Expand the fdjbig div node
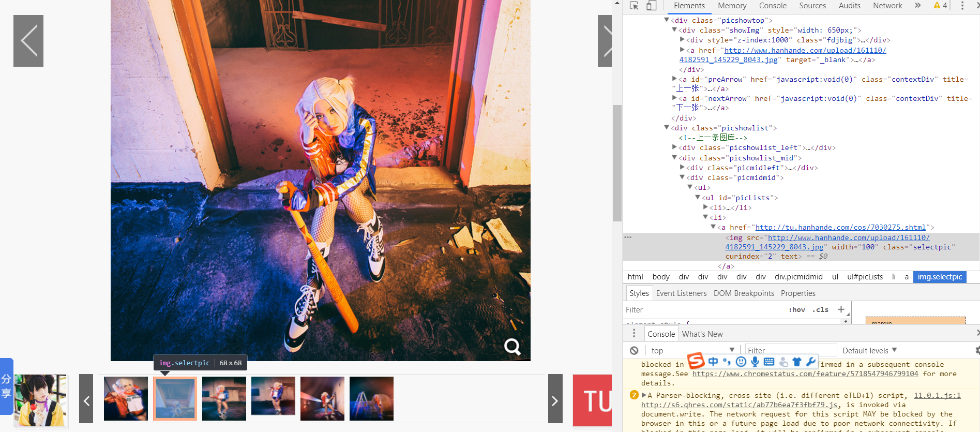 [x=682, y=39]
